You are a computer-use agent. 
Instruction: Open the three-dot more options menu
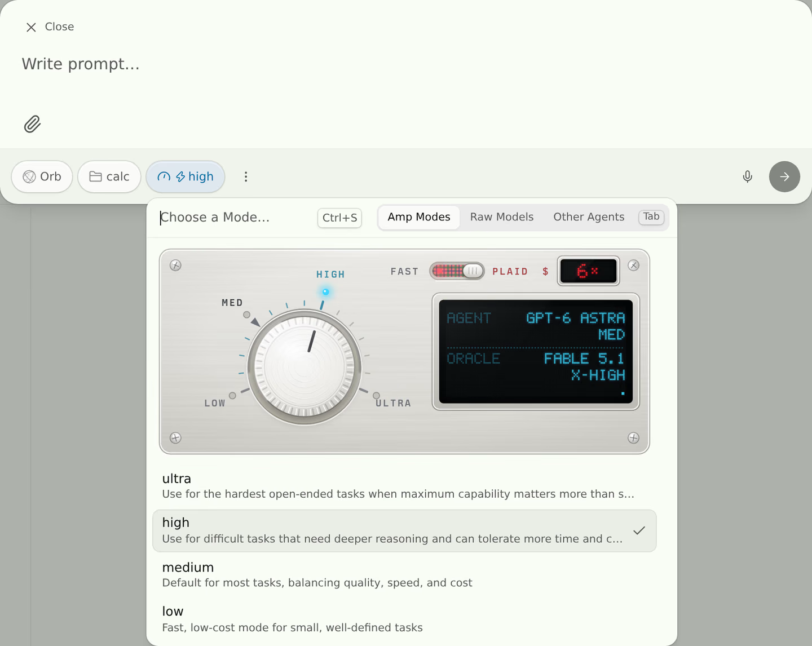[x=246, y=176]
